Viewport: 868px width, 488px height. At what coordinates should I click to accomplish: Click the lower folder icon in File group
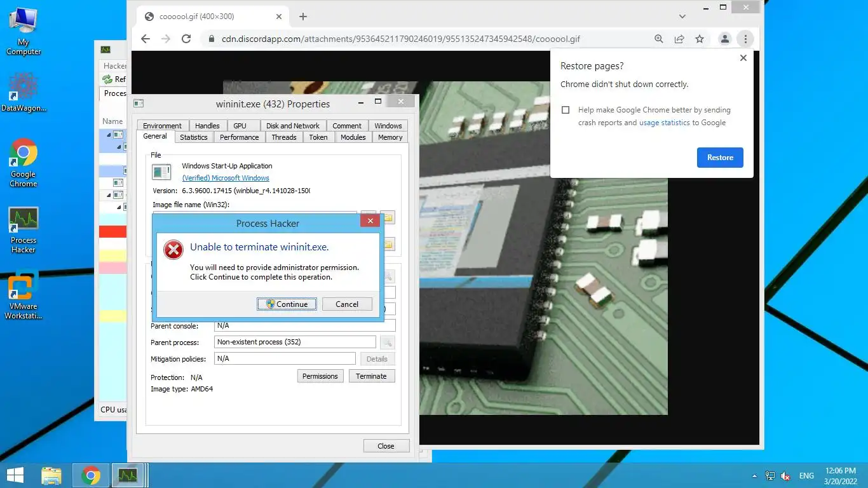[x=387, y=244]
